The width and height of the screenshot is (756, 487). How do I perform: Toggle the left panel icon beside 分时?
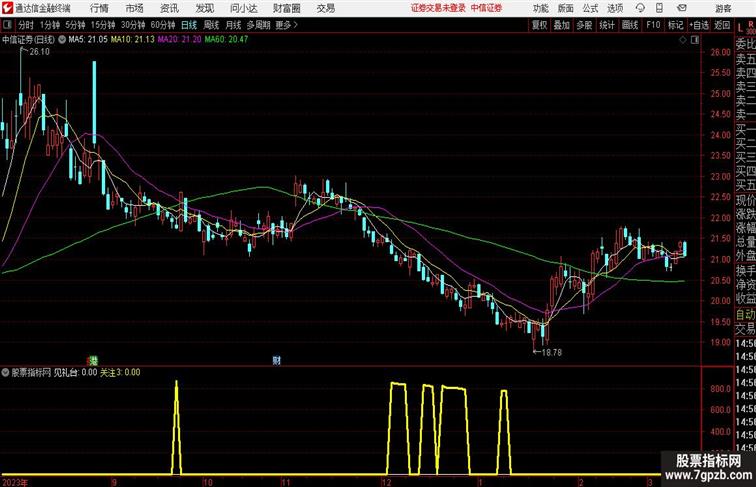(x=7, y=25)
